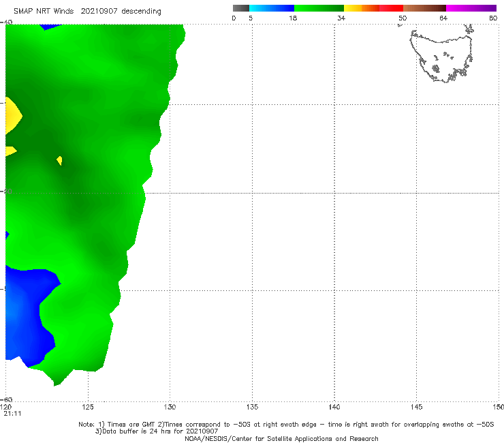The height and width of the screenshot is (443, 504).
Task: Click the color bar label '18'
Action: coord(293,18)
